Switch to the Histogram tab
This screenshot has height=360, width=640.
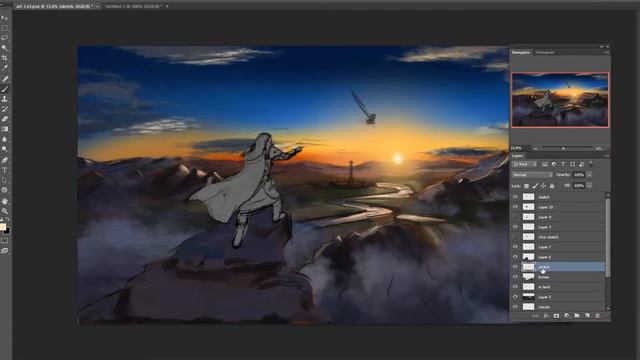tap(545, 52)
